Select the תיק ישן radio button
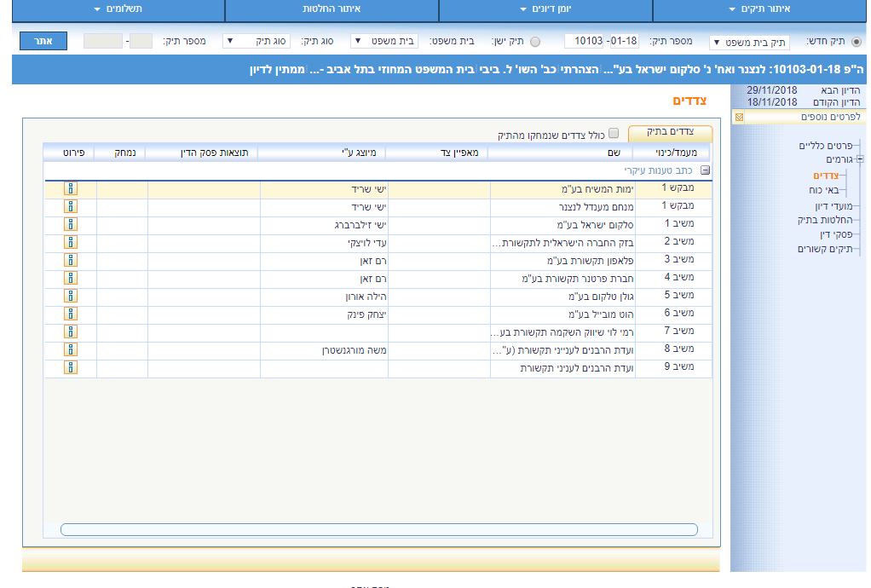 pyautogui.click(x=535, y=42)
